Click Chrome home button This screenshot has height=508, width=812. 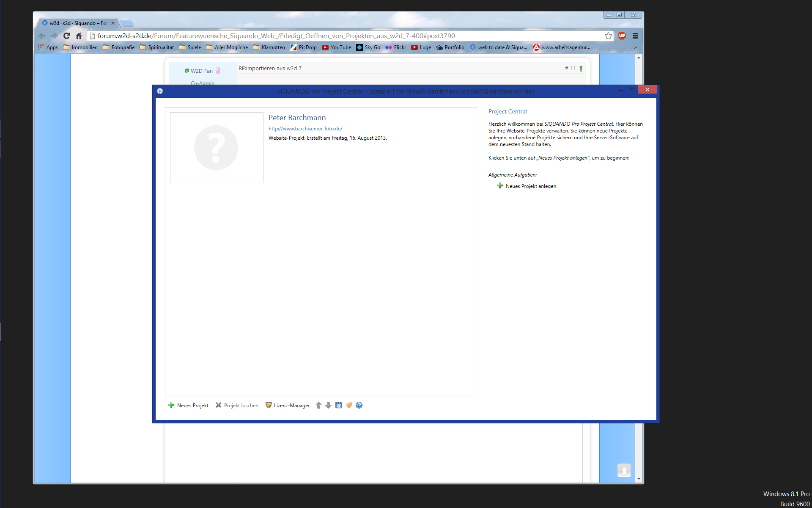click(x=79, y=36)
